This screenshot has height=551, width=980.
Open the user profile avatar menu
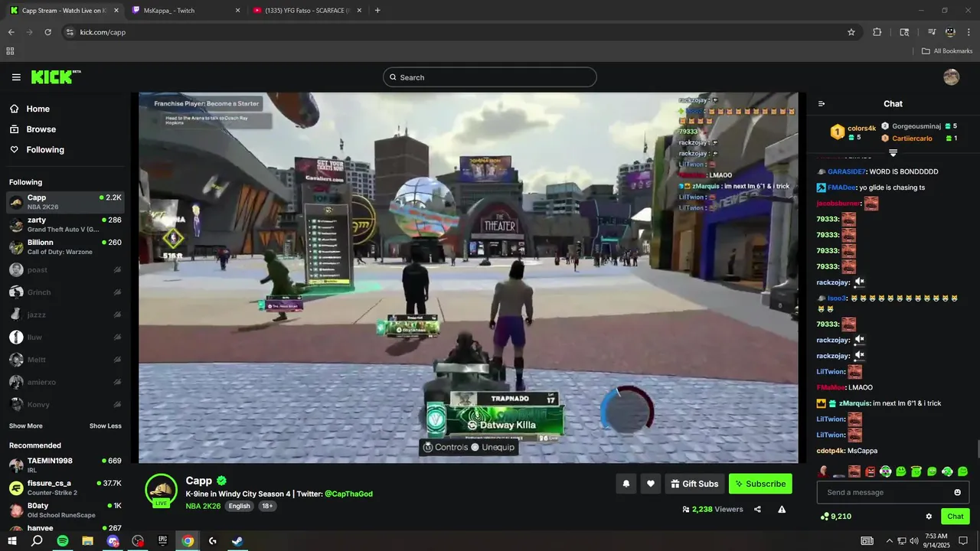click(x=951, y=77)
